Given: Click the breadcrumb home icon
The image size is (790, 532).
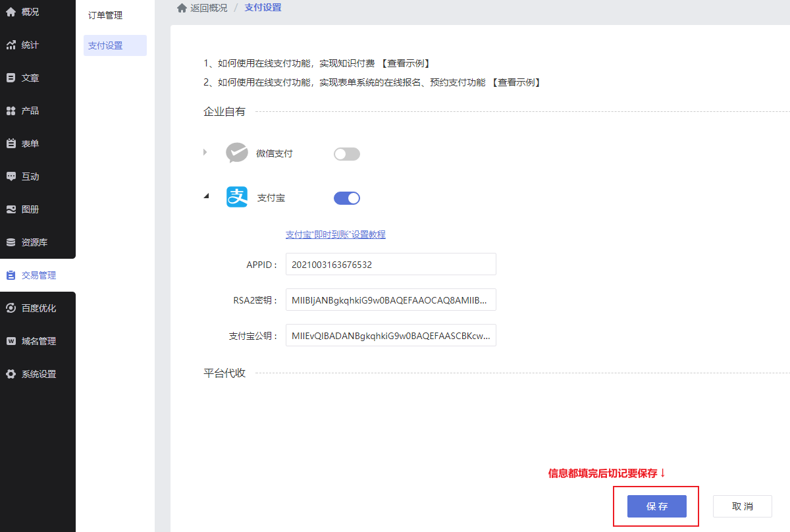Looking at the screenshot, I should tap(182, 8).
